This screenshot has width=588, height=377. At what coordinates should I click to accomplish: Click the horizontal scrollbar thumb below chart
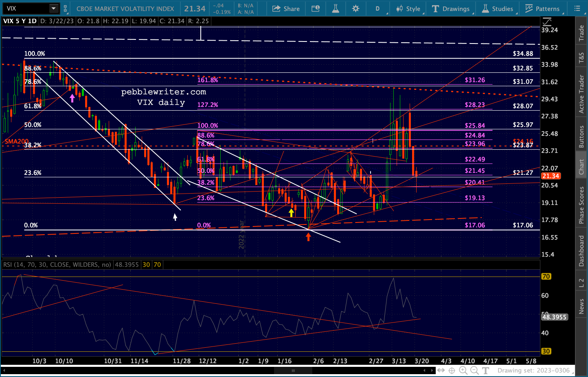[x=293, y=370]
